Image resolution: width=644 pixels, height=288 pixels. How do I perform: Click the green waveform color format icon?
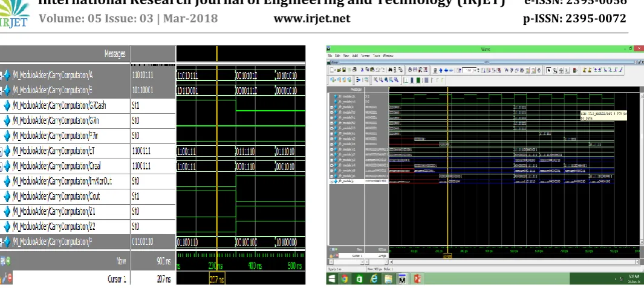point(418,80)
